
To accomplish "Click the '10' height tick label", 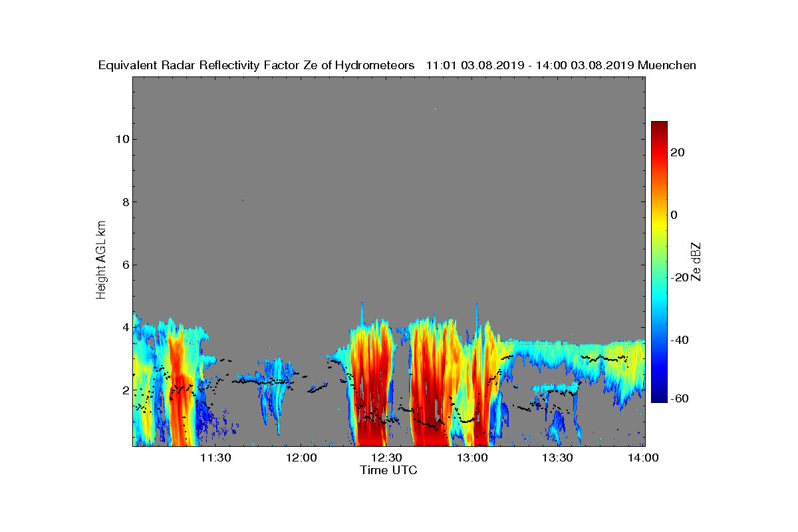I will (122, 139).
